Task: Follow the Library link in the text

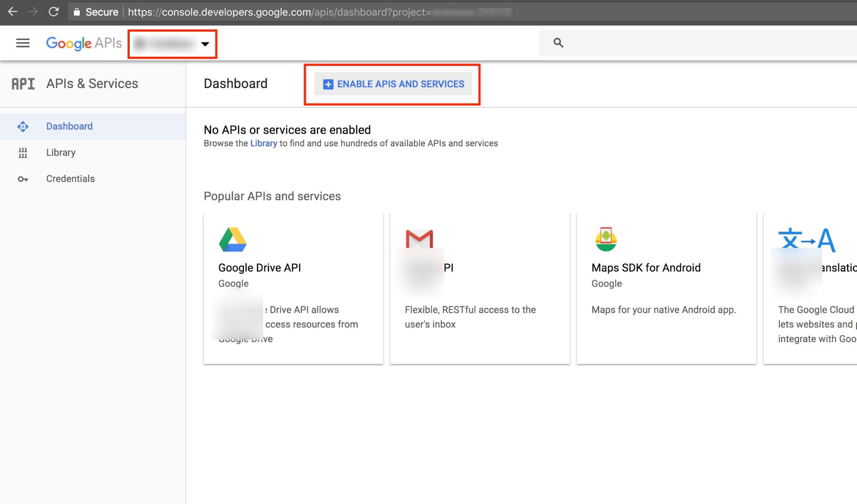Action: pyautogui.click(x=264, y=143)
